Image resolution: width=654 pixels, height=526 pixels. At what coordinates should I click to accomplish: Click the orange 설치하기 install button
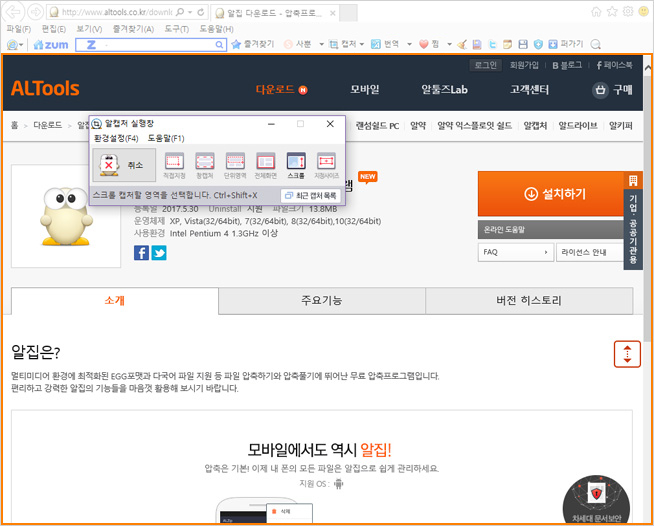click(551, 194)
